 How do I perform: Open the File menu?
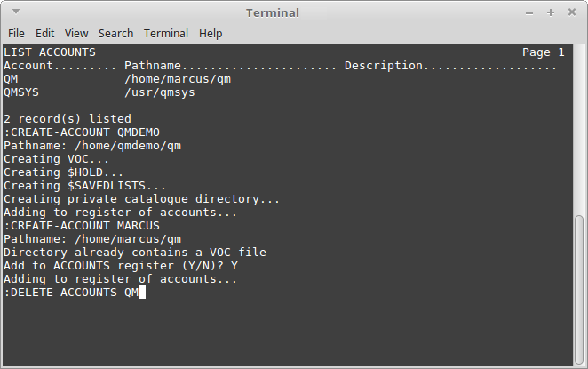point(16,34)
